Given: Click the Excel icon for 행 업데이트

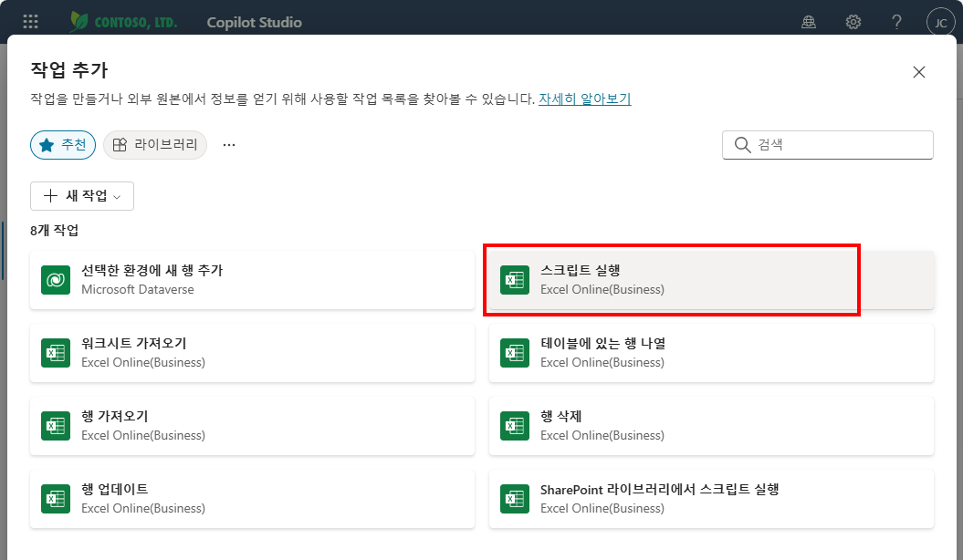Looking at the screenshot, I should click(x=56, y=499).
